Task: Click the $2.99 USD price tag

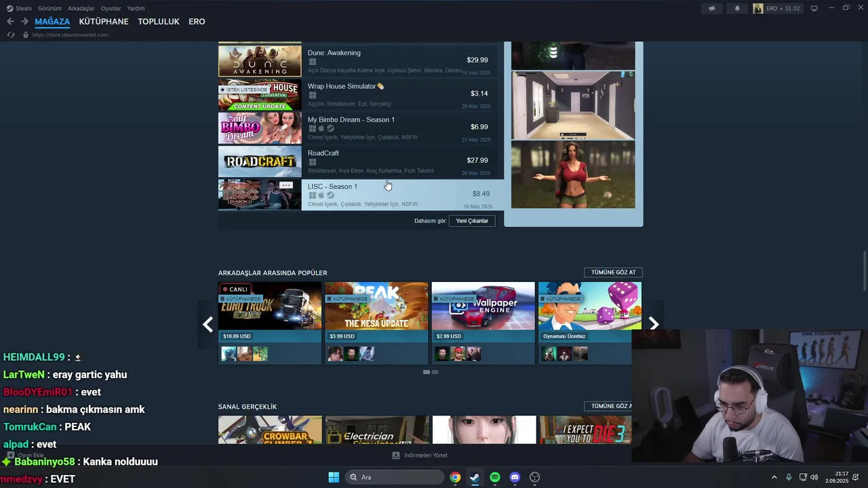Action: [x=449, y=336]
